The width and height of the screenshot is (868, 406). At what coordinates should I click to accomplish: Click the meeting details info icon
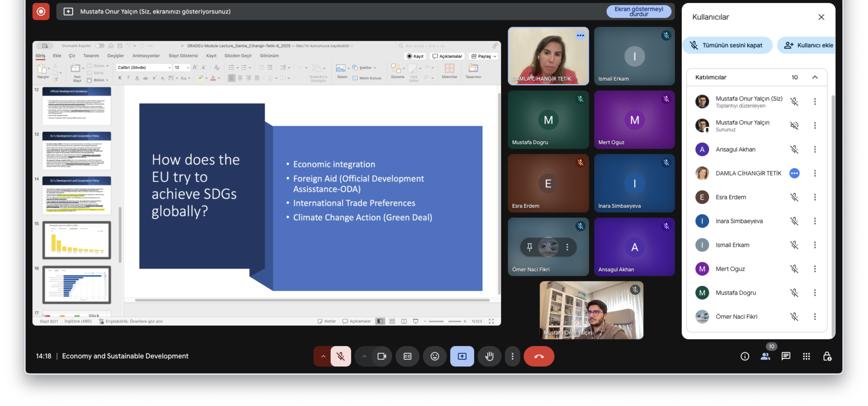tap(745, 356)
